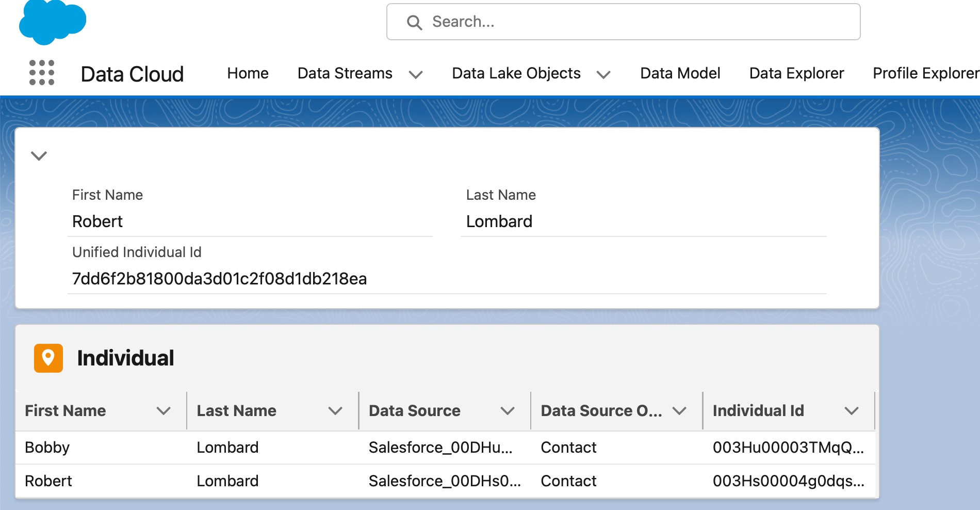980x510 pixels.
Task: Expand the Data Lake Objects dropdown arrow
Action: tap(603, 75)
